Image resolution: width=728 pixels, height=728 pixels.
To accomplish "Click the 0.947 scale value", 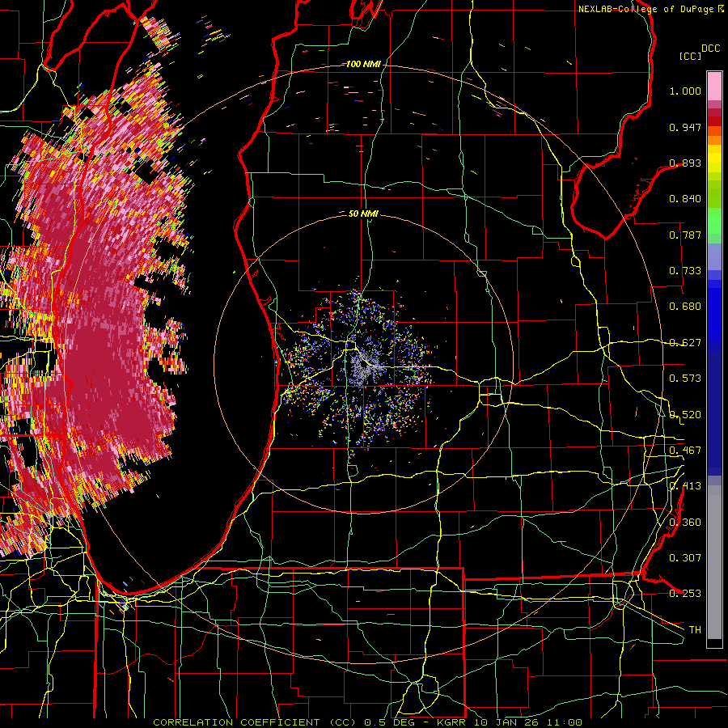I will pos(685,127).
